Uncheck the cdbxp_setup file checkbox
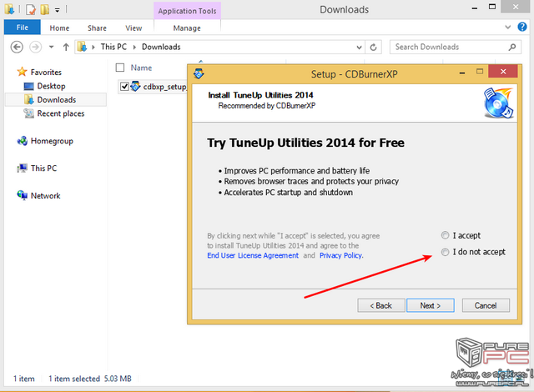This screenshot has height=392, width=534. coord(124,87)
